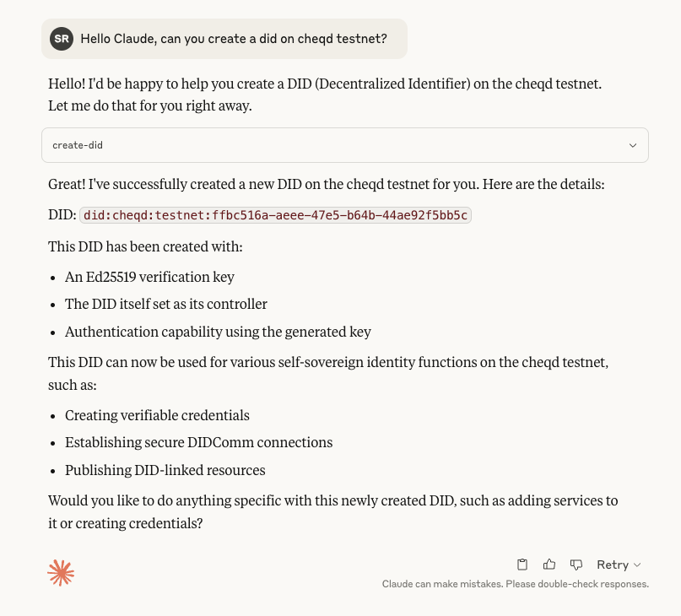Click the create-did tool label
681x616 pixels.
[x=78, y=145]
